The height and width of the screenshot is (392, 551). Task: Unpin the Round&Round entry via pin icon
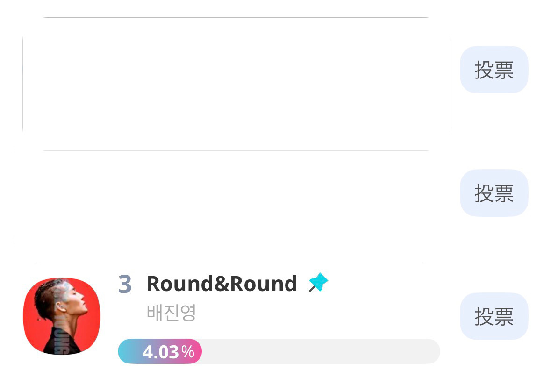(x=319, y=283)
